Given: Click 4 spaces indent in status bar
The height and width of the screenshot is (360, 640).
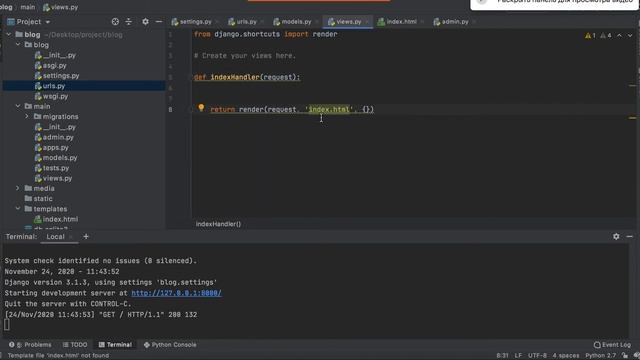Looking at the screenshot, I should pyautogui.click(x=565, y=356).
